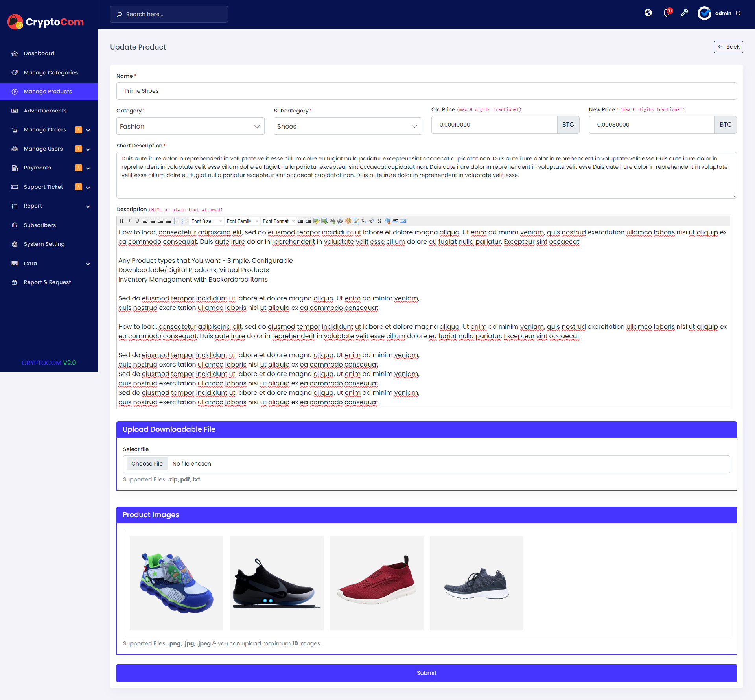Click the notifications bell icon

[666, 13]
